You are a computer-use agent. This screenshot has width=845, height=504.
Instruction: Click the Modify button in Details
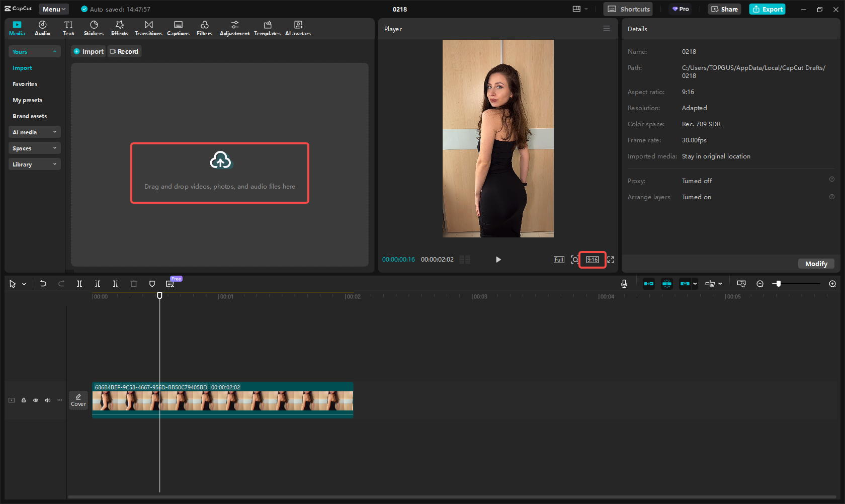tap(816, 264)
